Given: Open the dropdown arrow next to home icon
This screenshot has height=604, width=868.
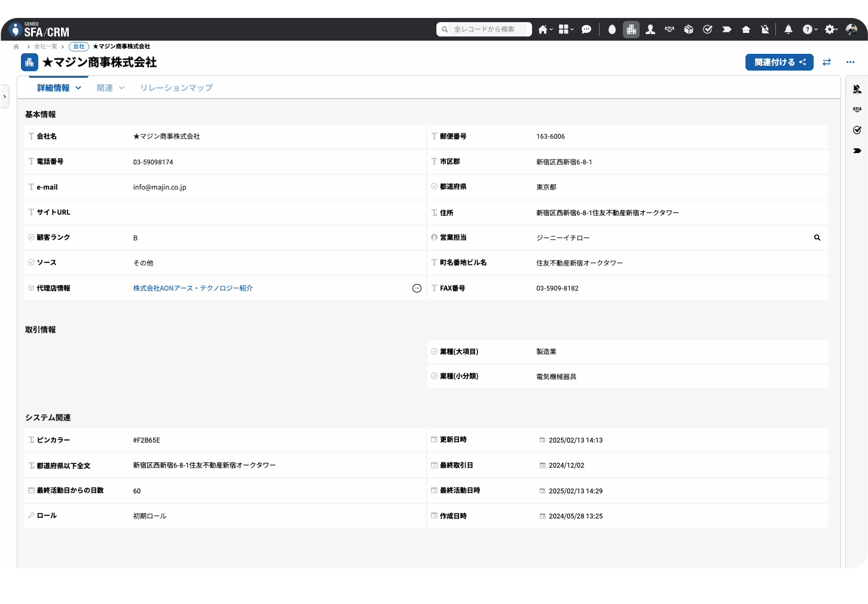Looking at the screenshot, I should 551,29.
